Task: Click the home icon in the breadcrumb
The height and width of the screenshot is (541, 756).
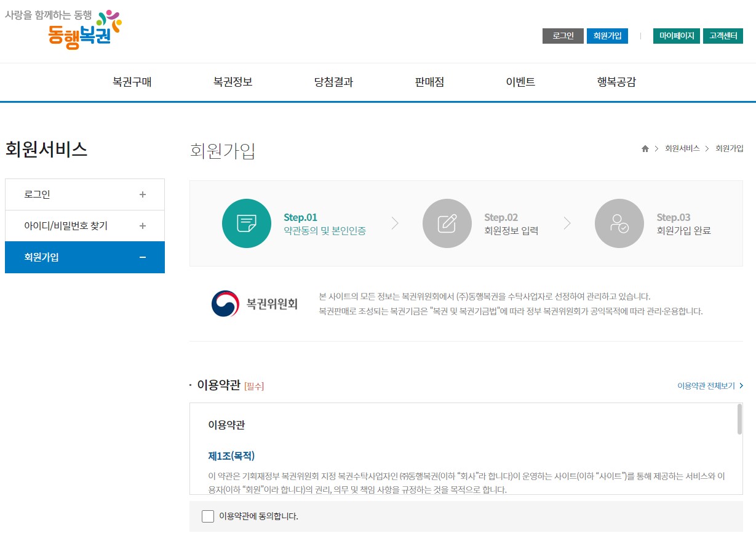Action: click(645, 148)
